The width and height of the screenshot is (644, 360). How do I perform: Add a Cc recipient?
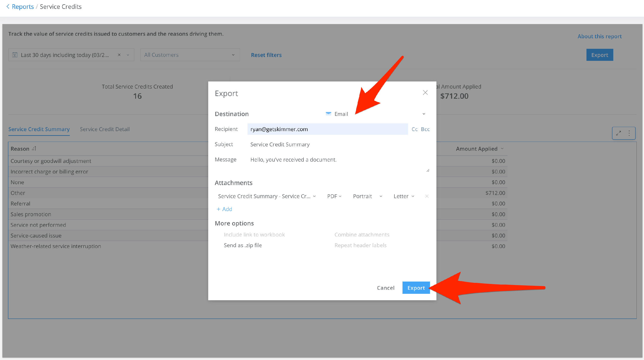[x=415, y=129]
